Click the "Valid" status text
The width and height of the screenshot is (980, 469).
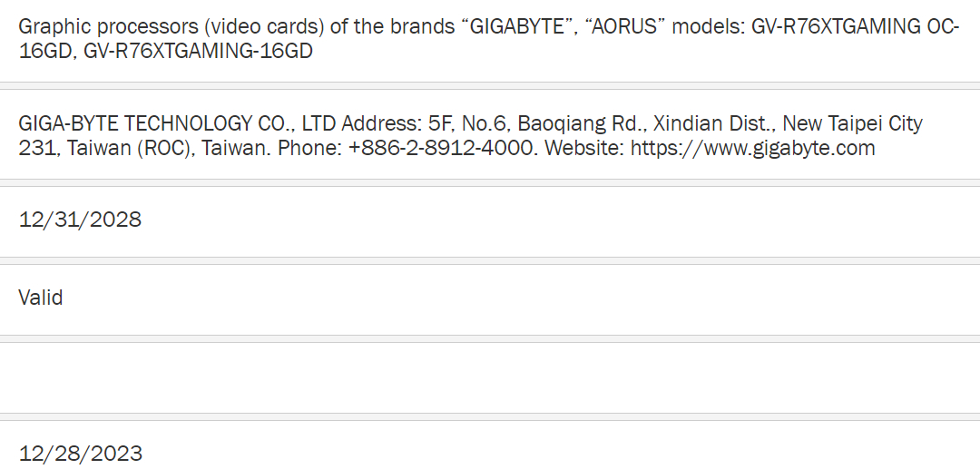pyautogui.click(x=41, y=298)
